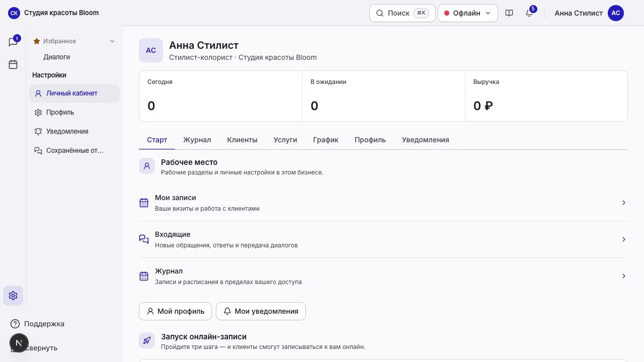Image resolution: width=644 pixels, height=362 pixels.
Task: Click the Поддержка help icon
Action: pyautogui.click(x=15, y=324)
